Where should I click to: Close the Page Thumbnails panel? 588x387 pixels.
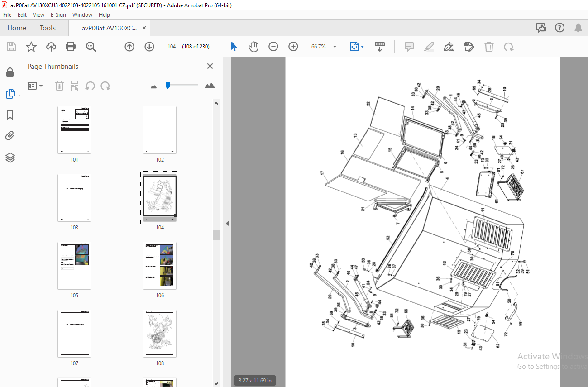coord(210,66)
